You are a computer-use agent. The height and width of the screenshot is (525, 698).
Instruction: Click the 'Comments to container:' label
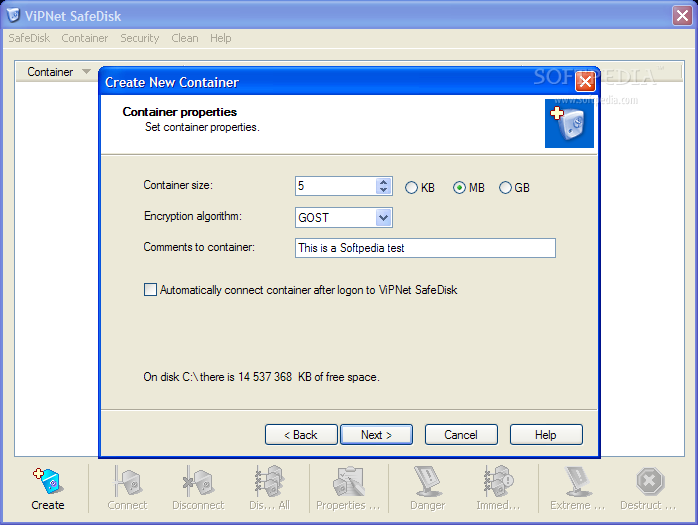click(x=199, y=247)
